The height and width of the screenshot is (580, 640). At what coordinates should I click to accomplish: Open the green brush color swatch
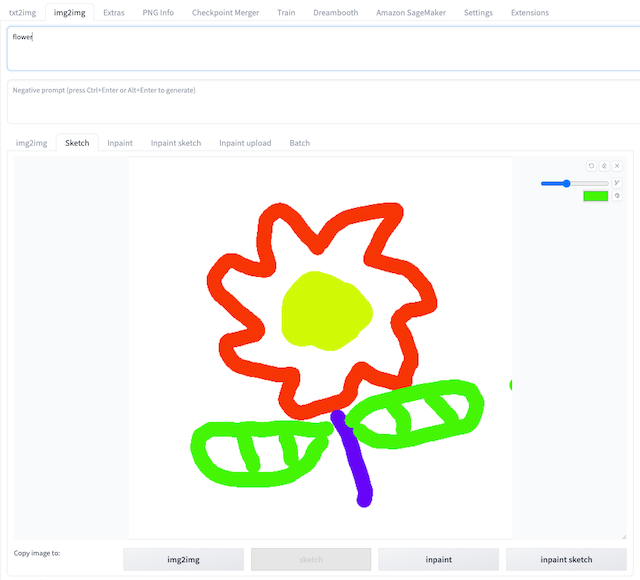click(595, 196)
